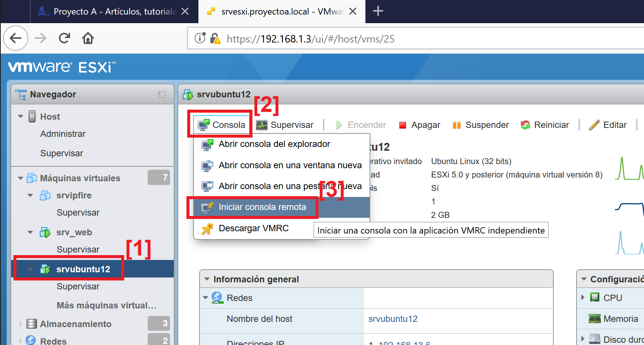The height and width of the screenshot is (345, 644).
Task: Click the Ubuntu Linux (32 bits) value text
Action: 471,161
